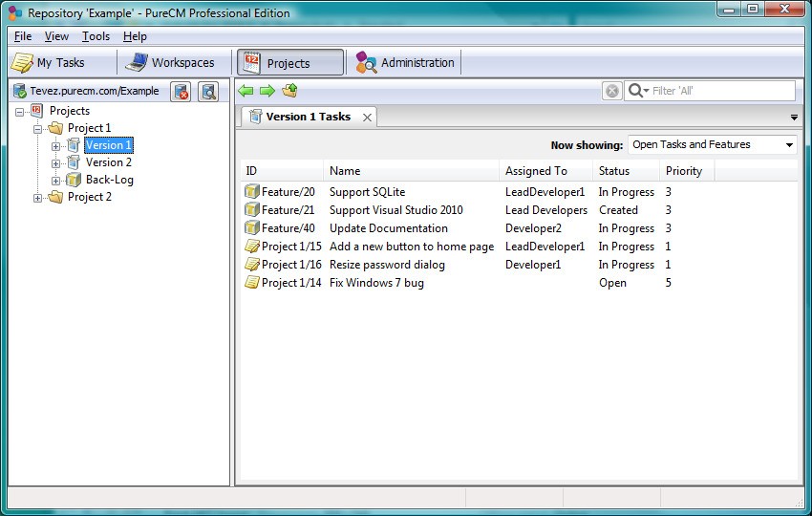The width and height of the screenshot is (812, 516).
Task: Click into the Filter 'All' search field
Action: tap(722, 91)
